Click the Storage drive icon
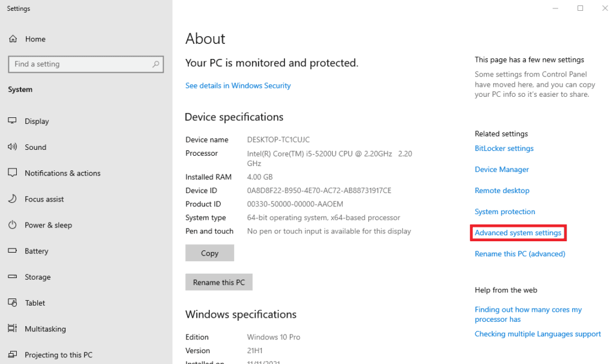The width and height of the screenshot is (616, 364). [x=13, y=277]
